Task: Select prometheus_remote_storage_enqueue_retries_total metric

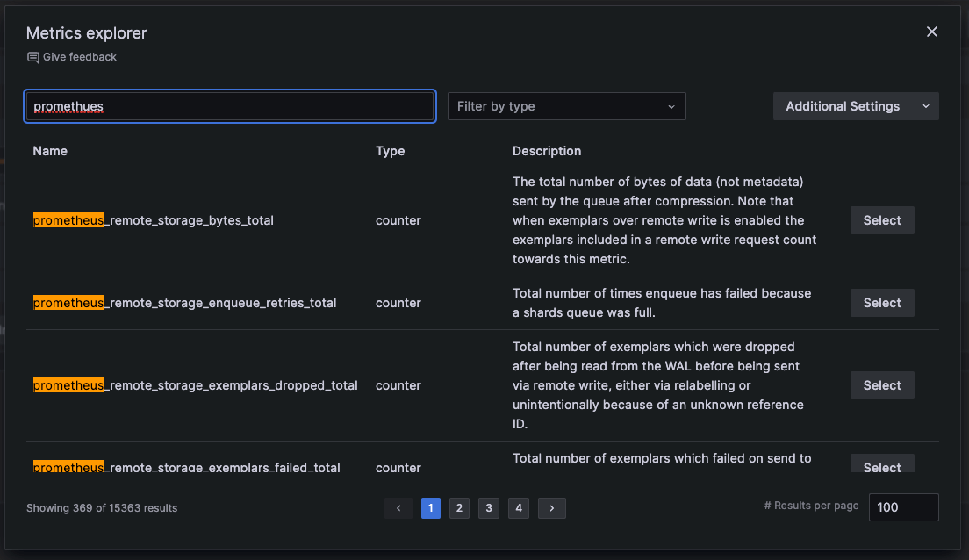Action: [x=881, y=302]
